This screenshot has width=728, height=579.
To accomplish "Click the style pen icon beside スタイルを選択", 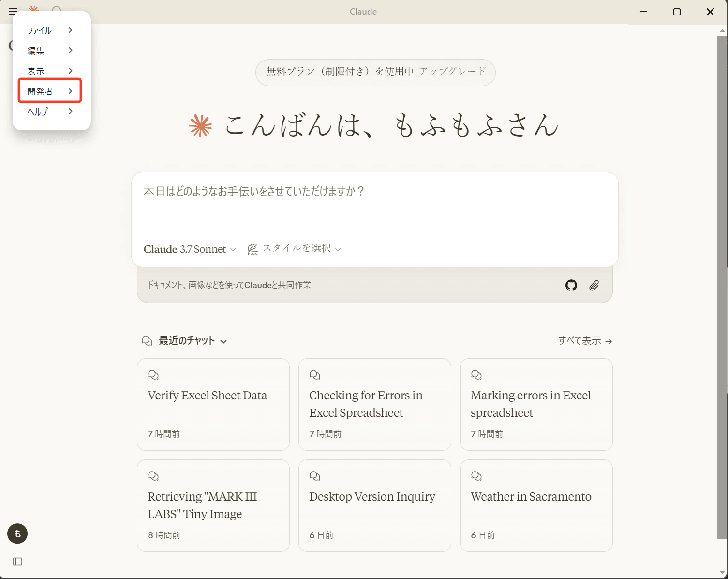I will tap(253, 248).
